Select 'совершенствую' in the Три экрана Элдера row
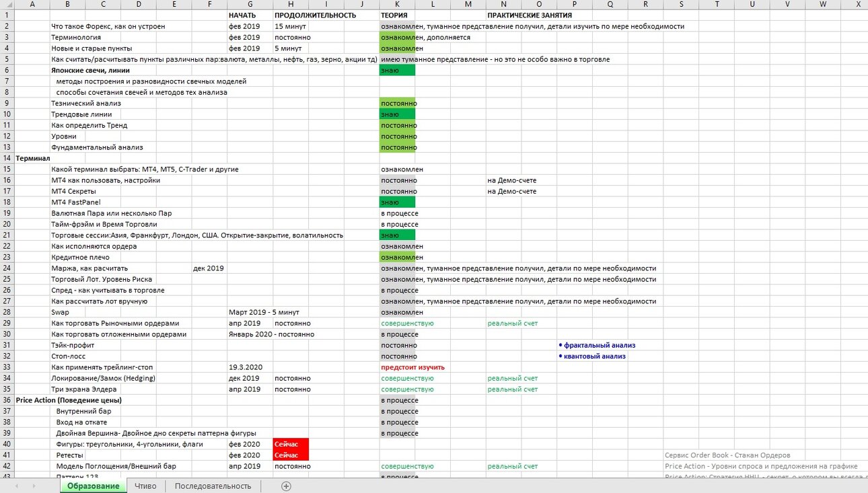The image size is (868, 493). click(x=407, y=389)
